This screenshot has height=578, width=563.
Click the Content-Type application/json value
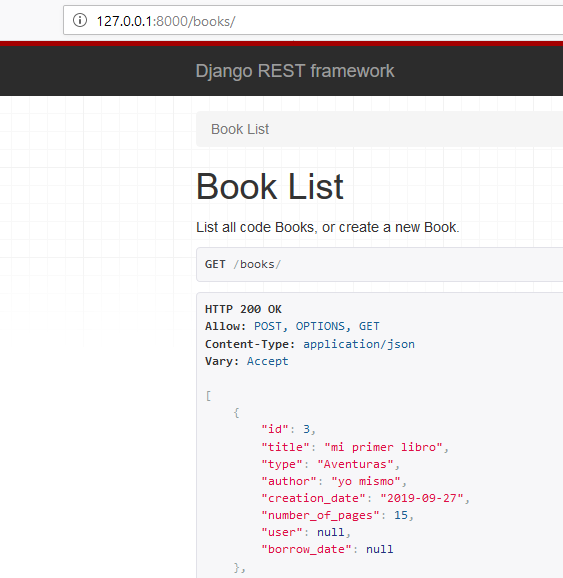[x=359, y=344]
